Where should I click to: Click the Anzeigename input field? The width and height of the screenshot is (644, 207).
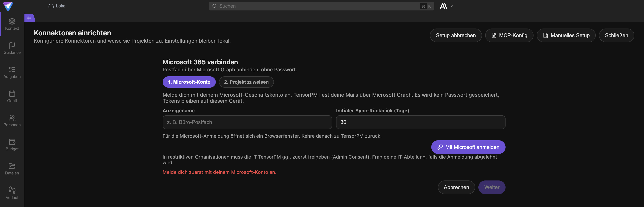(x=247, y=122)
